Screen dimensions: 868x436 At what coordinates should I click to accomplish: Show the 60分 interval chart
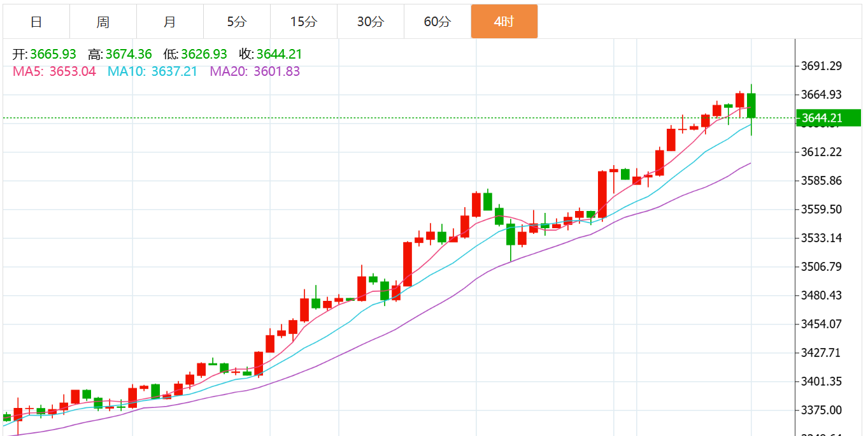438,22
